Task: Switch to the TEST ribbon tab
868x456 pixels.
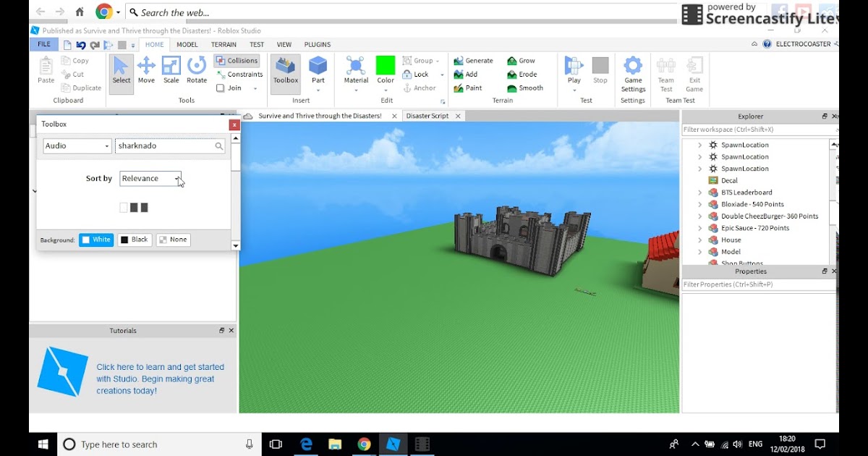Action: click(257, 45)
